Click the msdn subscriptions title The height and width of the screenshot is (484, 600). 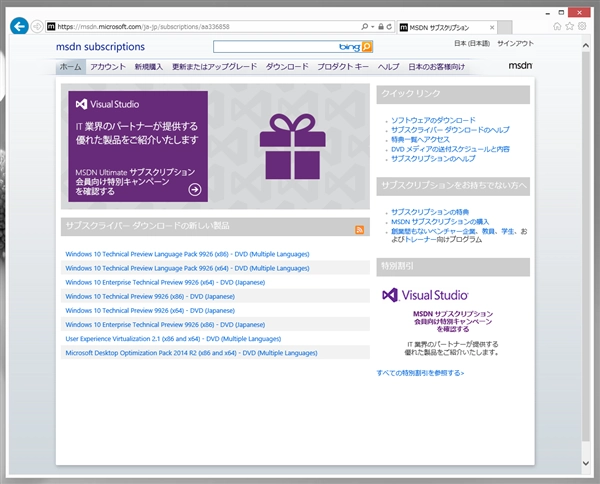100,47
